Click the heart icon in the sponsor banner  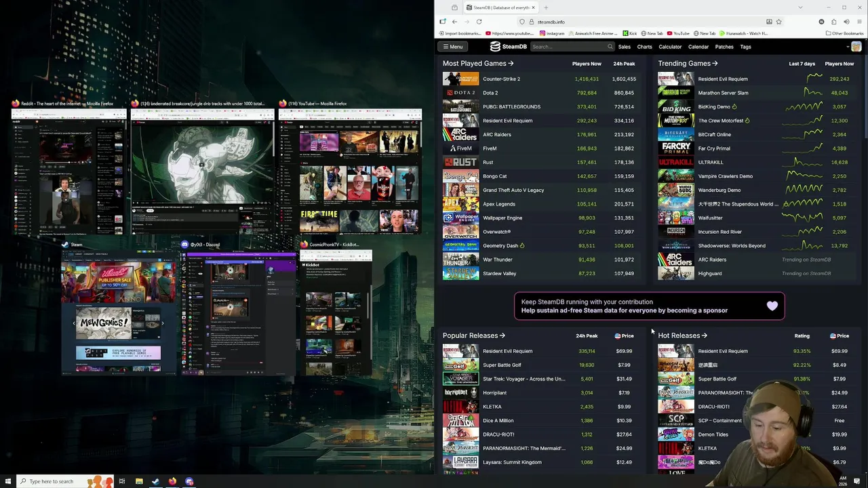coord(772,306)
